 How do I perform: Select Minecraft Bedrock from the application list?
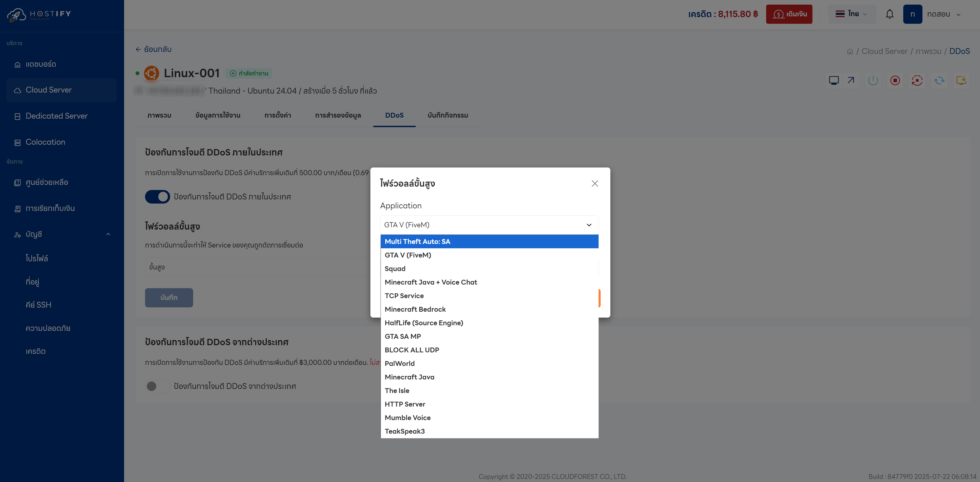[415, 309]
